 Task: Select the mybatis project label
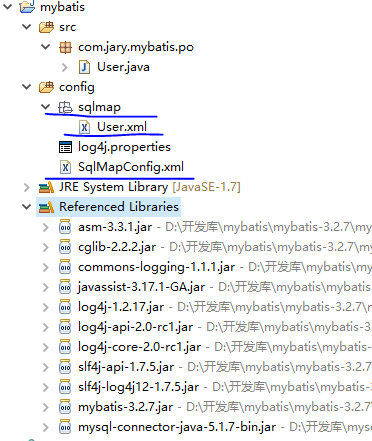point(62,7)
